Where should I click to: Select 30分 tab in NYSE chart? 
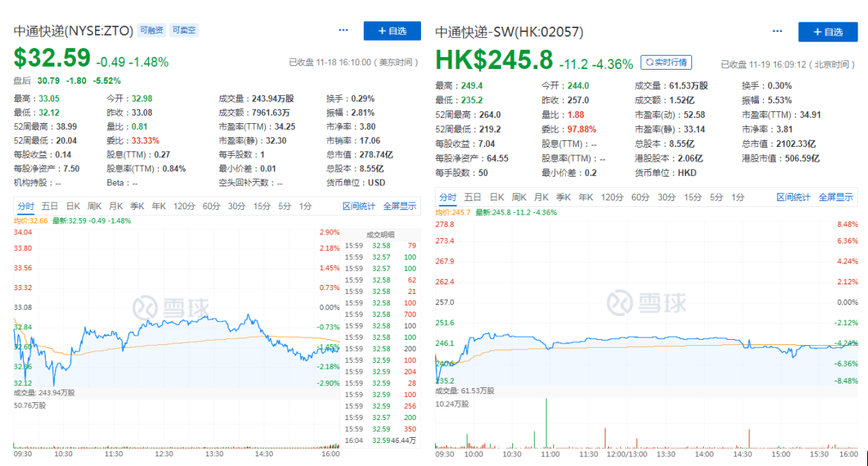pyautogui.click(x=236, y=206)
